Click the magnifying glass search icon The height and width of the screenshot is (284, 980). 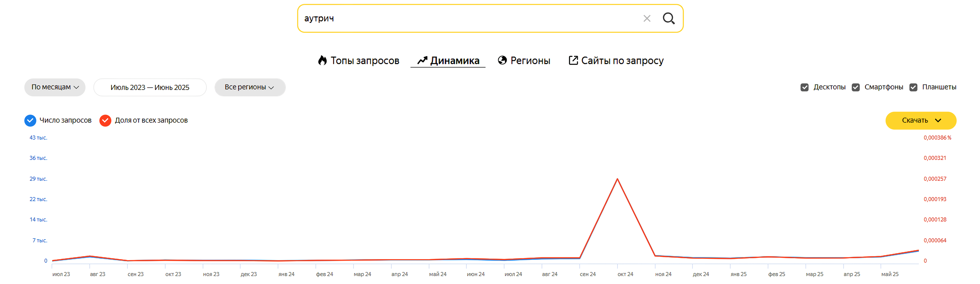(x=668, y=18)
